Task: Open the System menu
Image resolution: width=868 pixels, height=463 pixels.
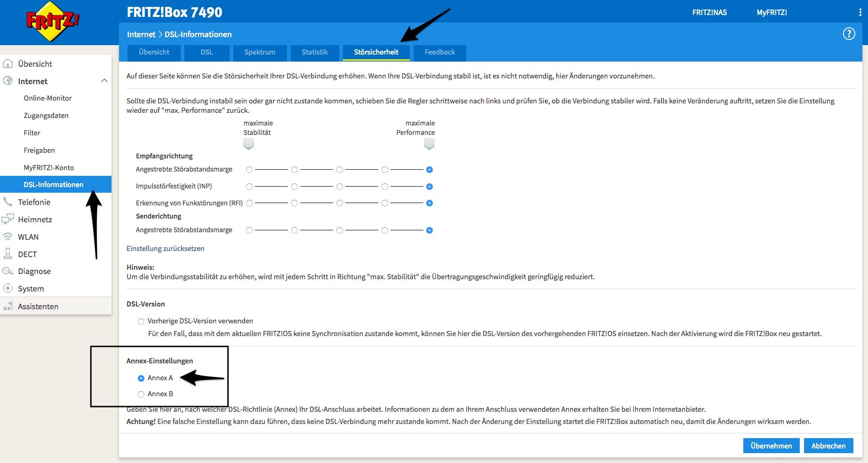Action: pyautogui.click(x=31, y=289)
